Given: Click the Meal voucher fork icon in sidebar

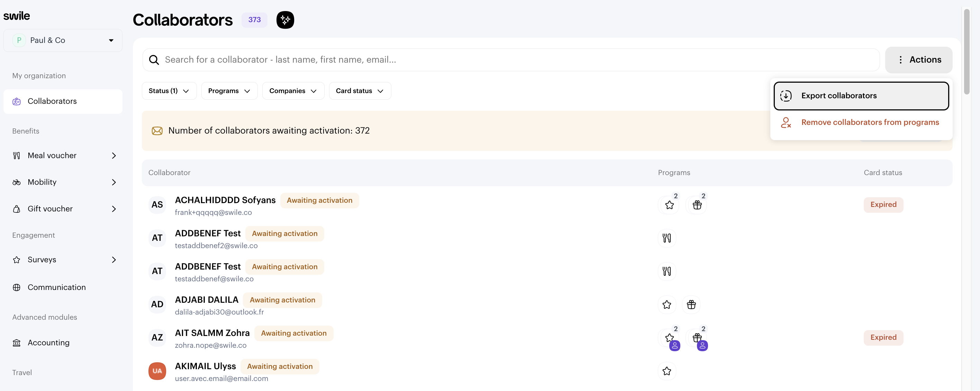Looking at the screenshot, I should point(16,156).
